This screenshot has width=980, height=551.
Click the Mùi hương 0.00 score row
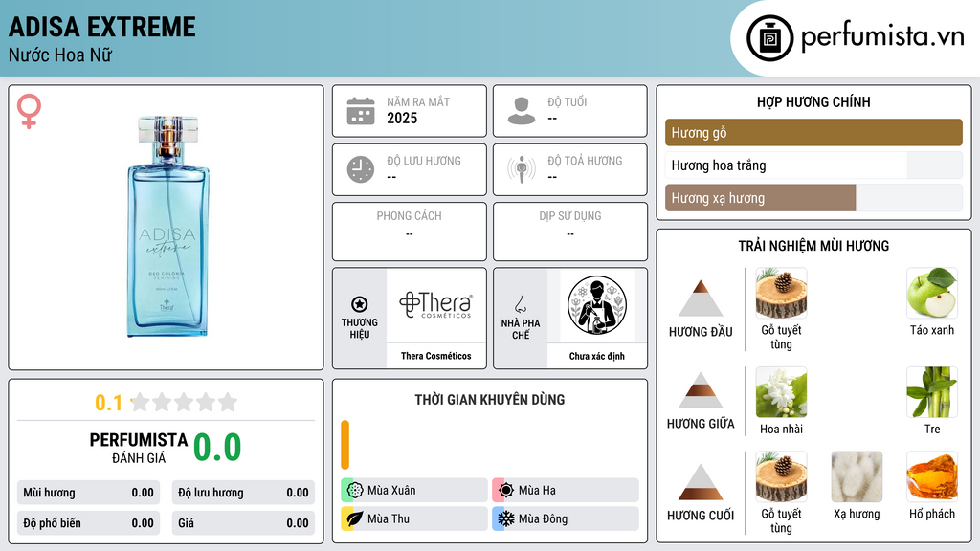88,493
